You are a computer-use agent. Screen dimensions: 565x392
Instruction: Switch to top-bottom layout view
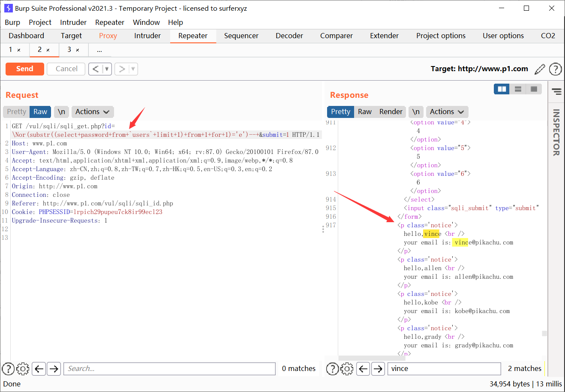pos(518,89)
